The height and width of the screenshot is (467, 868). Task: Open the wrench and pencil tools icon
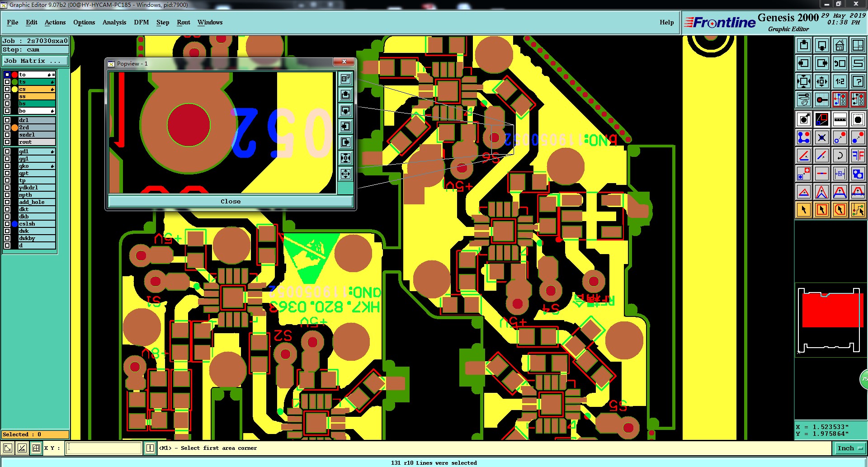click(x=804, y=99)
